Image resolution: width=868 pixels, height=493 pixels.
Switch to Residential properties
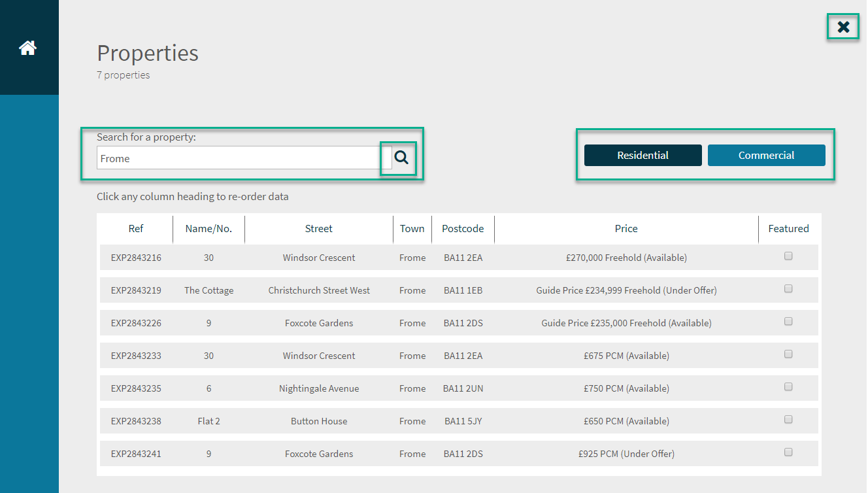(643, 155)
